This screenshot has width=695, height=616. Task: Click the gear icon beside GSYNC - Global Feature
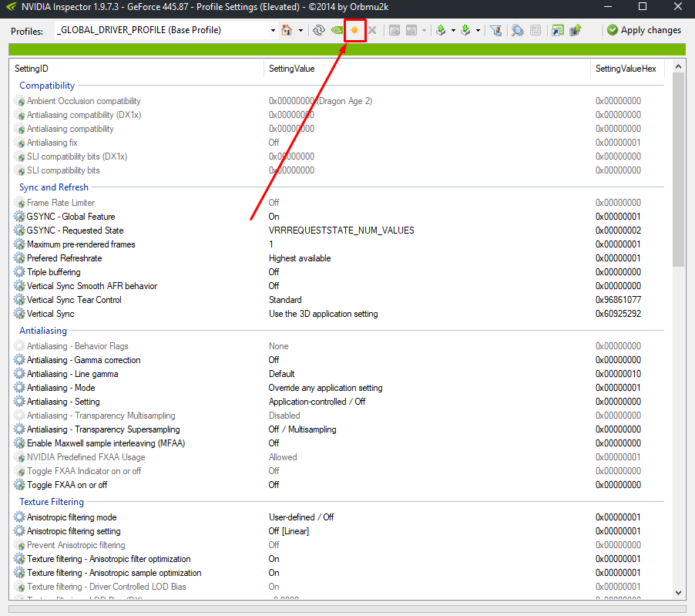[x=19, y=217]
